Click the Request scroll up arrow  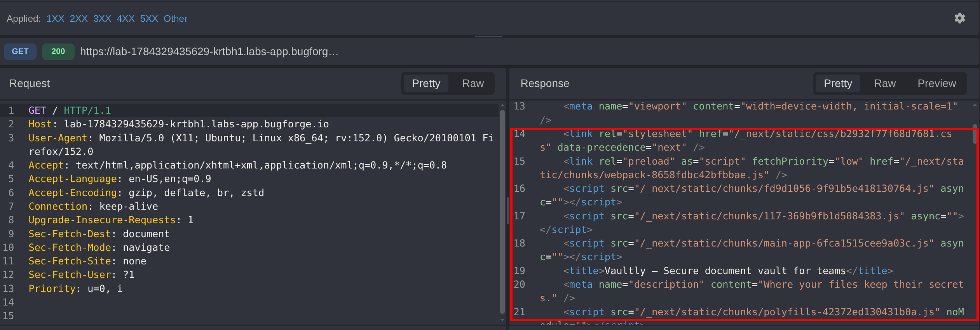point(502,106)
